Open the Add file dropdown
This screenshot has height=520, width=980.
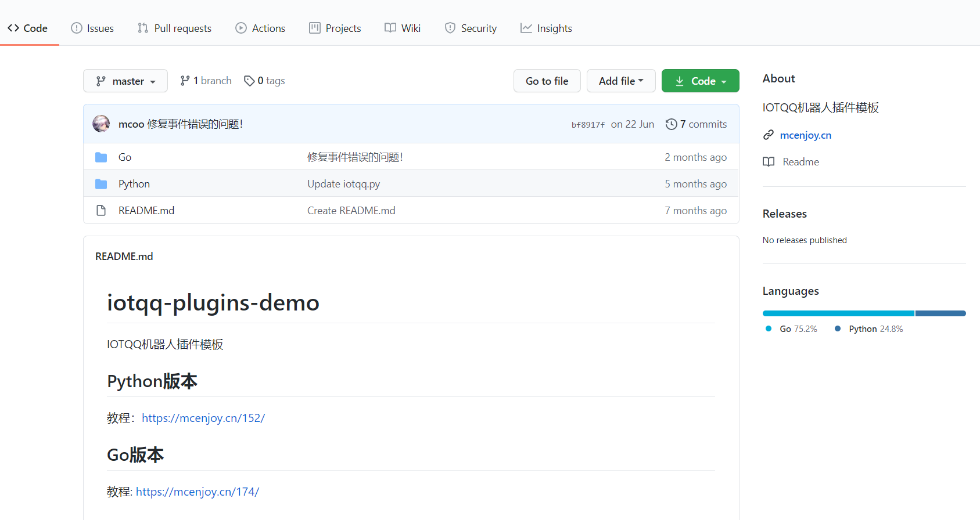621,81
